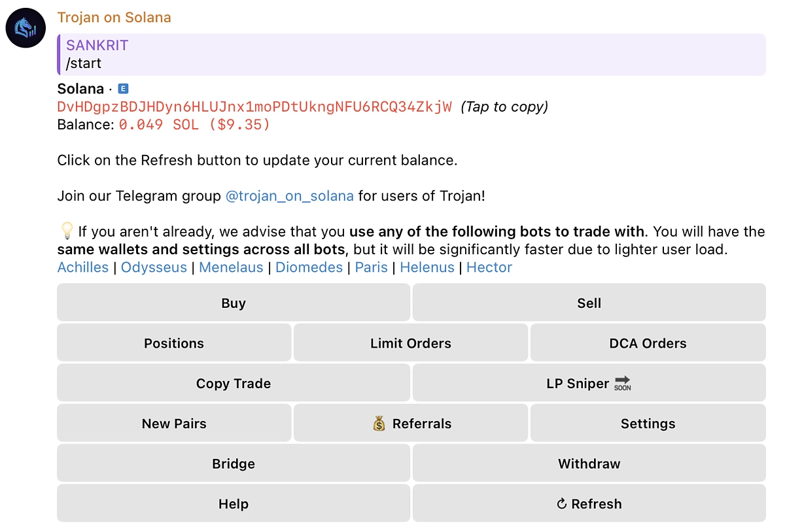Image resolution: width=785 pixels, height=532 pixels.
Task: Click Withdraw to move funds
Action: pyautogui.click(x=588, y=463)
